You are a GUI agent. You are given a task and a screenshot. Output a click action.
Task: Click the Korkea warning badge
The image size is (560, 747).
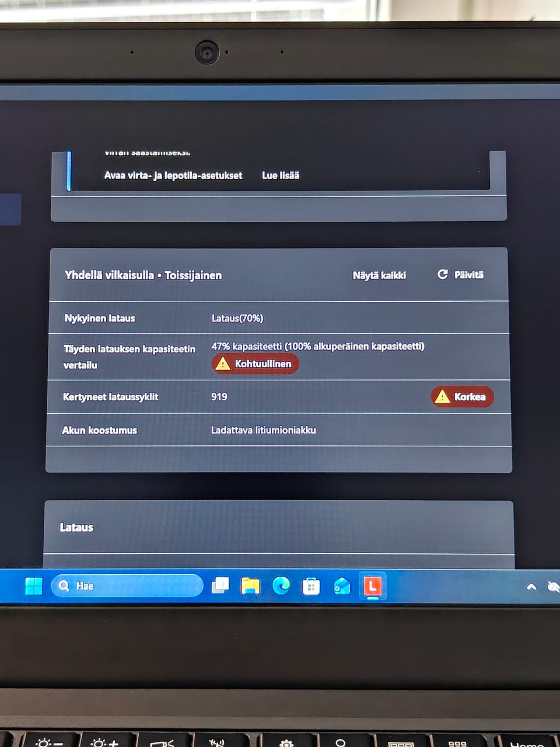tap(463, 397)
